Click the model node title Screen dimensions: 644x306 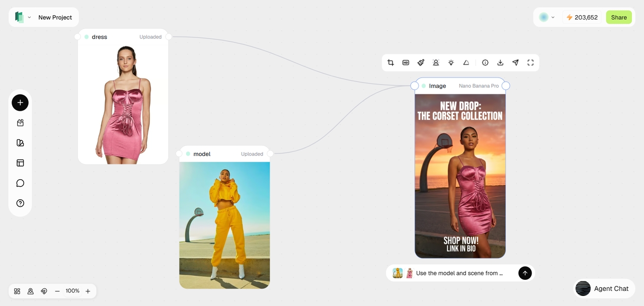[202, 154]
